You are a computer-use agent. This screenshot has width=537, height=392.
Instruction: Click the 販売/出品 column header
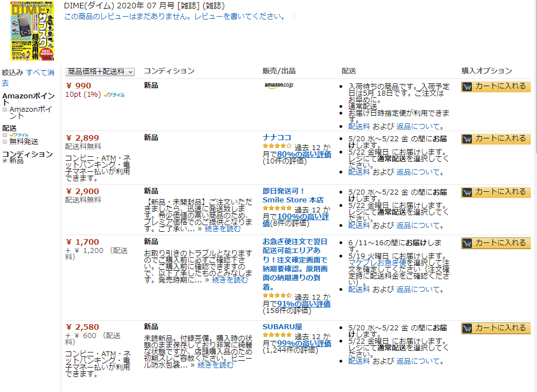pyautogui.click(x=279, y=71)
